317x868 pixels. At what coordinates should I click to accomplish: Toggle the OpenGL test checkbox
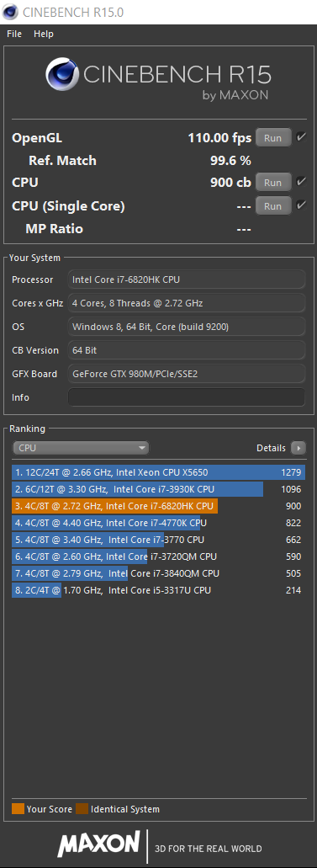[x=301, y=137]
